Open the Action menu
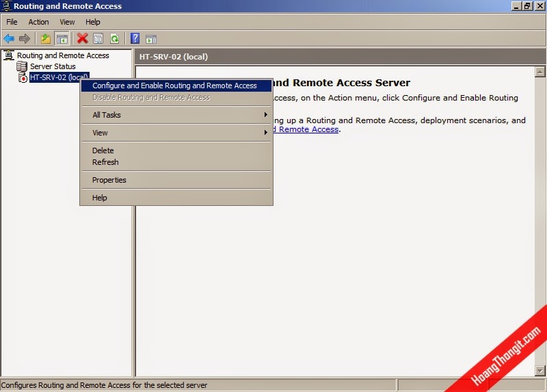The image size is (547, 392). click(38, 22)
